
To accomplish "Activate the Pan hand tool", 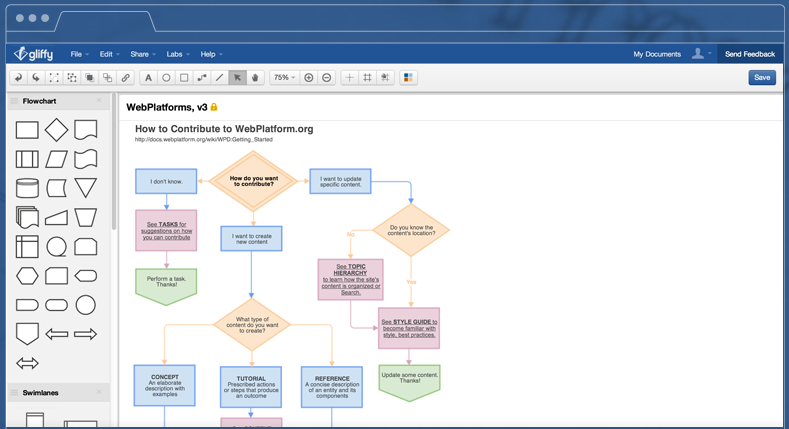I will 255,77.
